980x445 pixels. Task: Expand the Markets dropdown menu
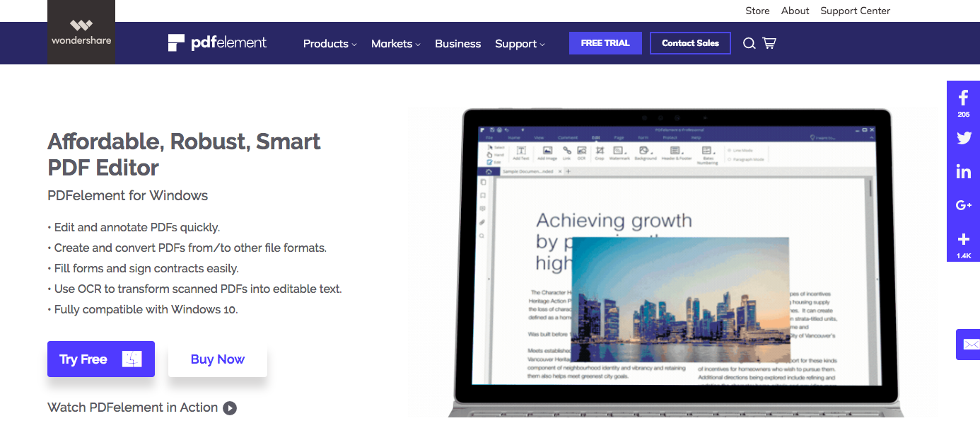(x=395, y=44)
